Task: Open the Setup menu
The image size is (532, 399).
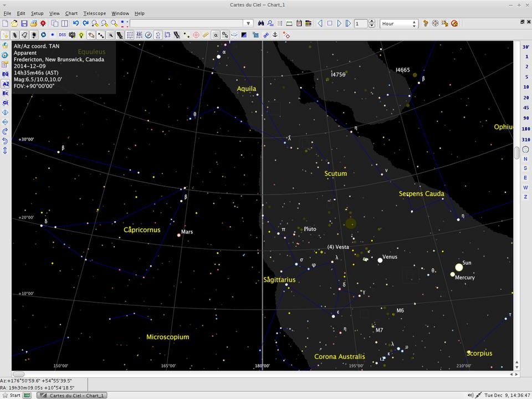Action: [37, 13]
